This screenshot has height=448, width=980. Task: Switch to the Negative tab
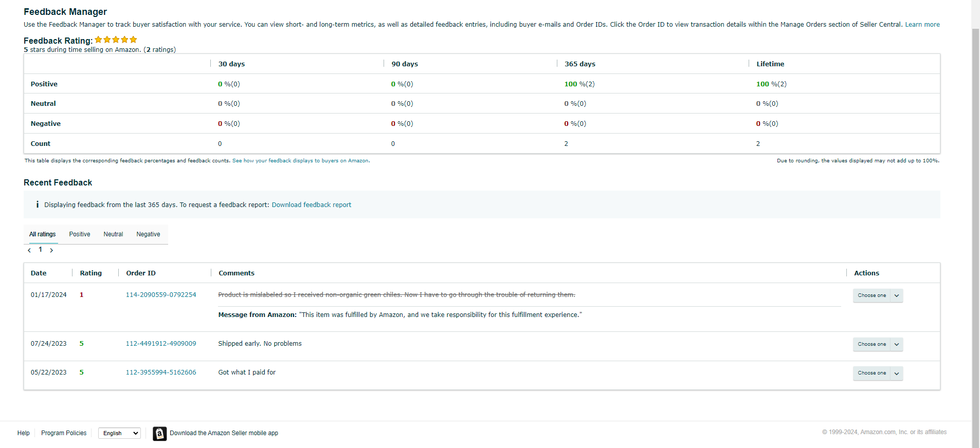pyautogui.click(x=148, y=234)
